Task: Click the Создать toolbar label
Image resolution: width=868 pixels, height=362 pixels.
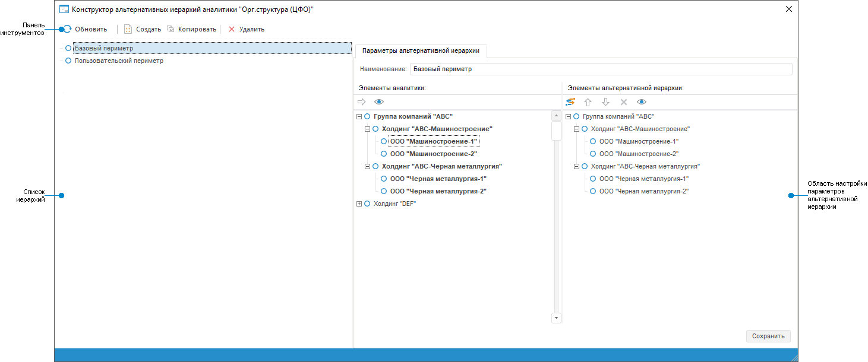Action: pyautogui.click(x=149, y=29)
